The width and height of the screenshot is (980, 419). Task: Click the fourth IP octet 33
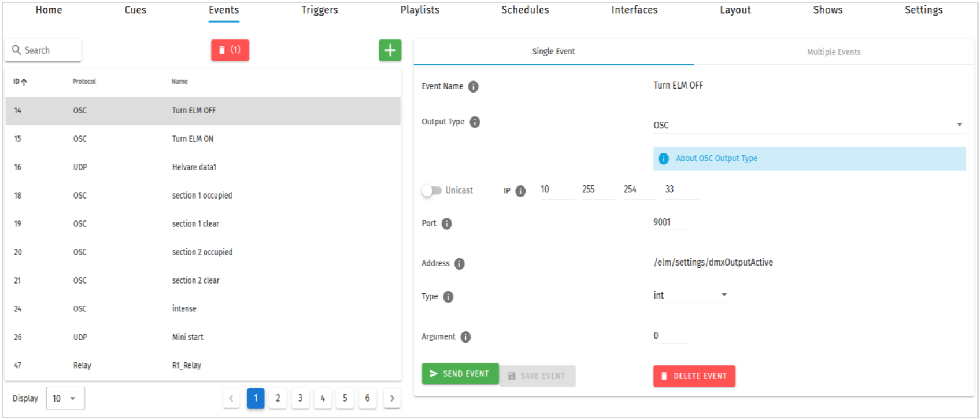(x=682, y=190)
